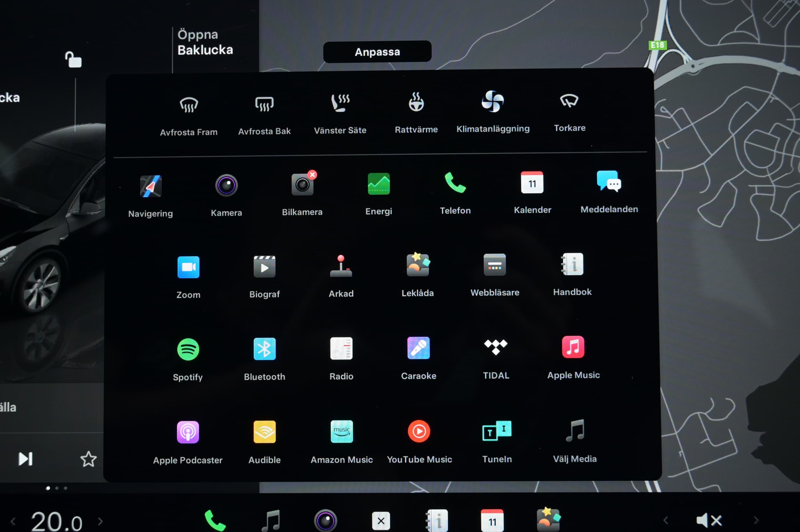Increase temperature with right arrow

coord(100,521)
